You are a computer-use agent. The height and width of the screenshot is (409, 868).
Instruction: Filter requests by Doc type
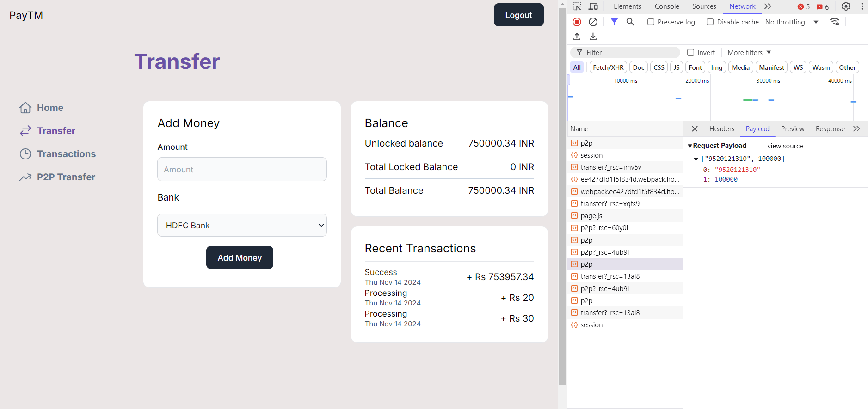point(639,67)
